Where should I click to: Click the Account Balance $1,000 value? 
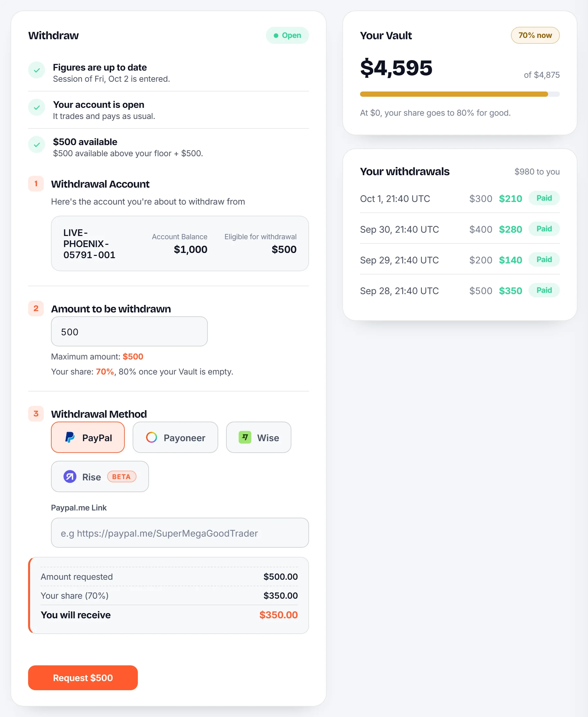click(x=190, y=249)
